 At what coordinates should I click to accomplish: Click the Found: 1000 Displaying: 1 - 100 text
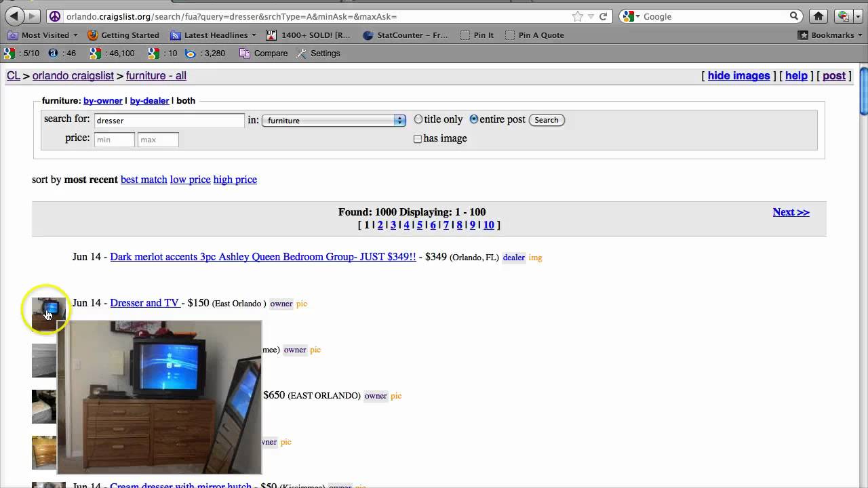412,212
